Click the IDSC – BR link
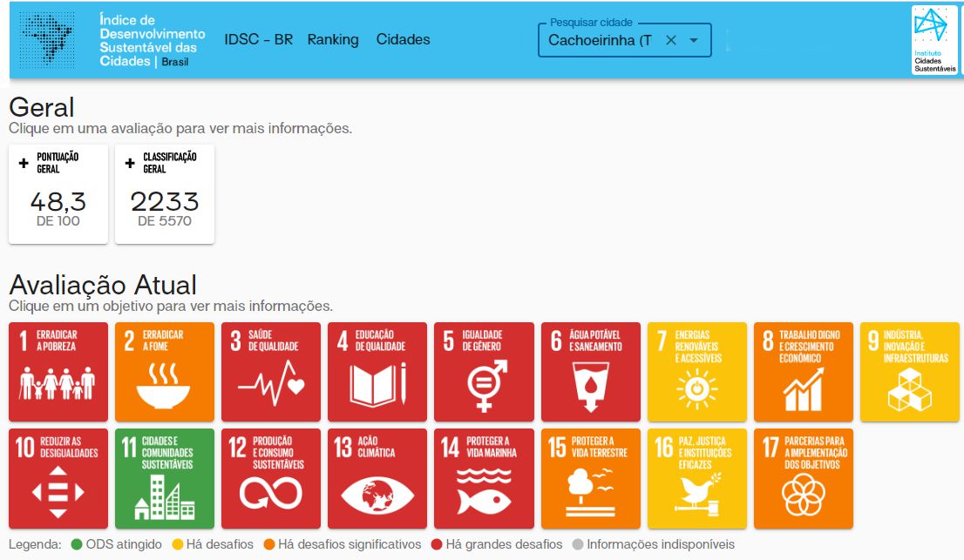 pos(258,39)
